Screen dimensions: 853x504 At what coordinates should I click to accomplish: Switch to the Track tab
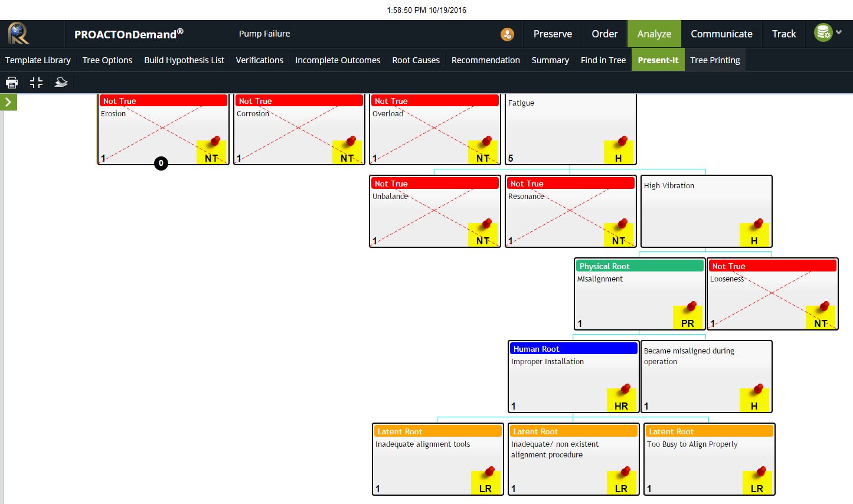tap(784, 34)
